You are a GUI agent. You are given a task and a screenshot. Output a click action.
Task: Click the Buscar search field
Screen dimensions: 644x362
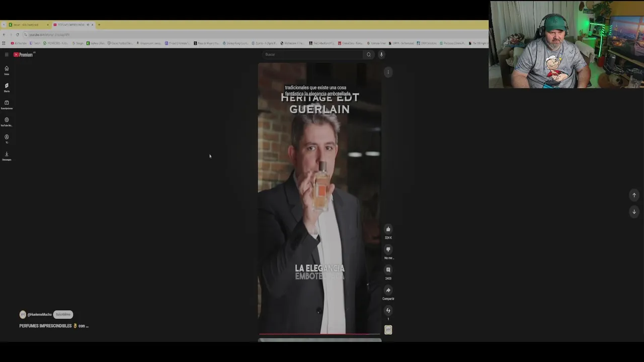312,54
